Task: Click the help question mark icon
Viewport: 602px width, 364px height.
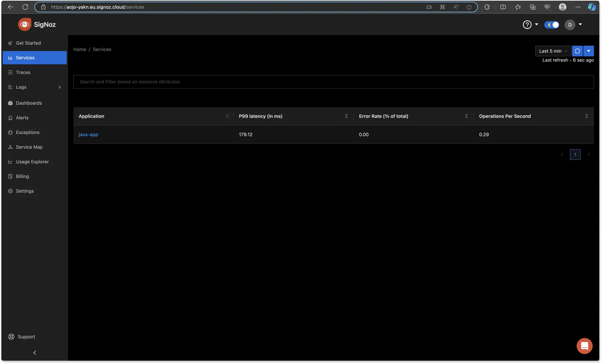Action: tap(527, 25)
